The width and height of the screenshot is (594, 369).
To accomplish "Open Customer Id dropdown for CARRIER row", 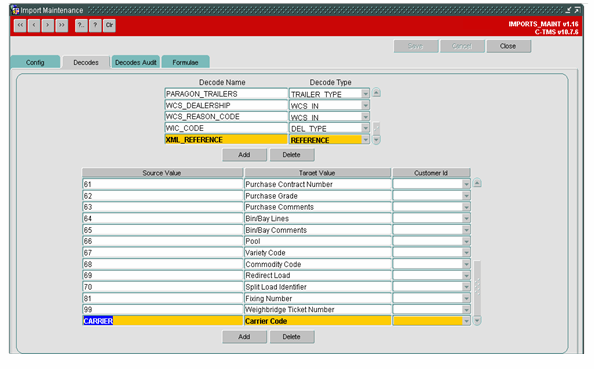I will 466,321.
